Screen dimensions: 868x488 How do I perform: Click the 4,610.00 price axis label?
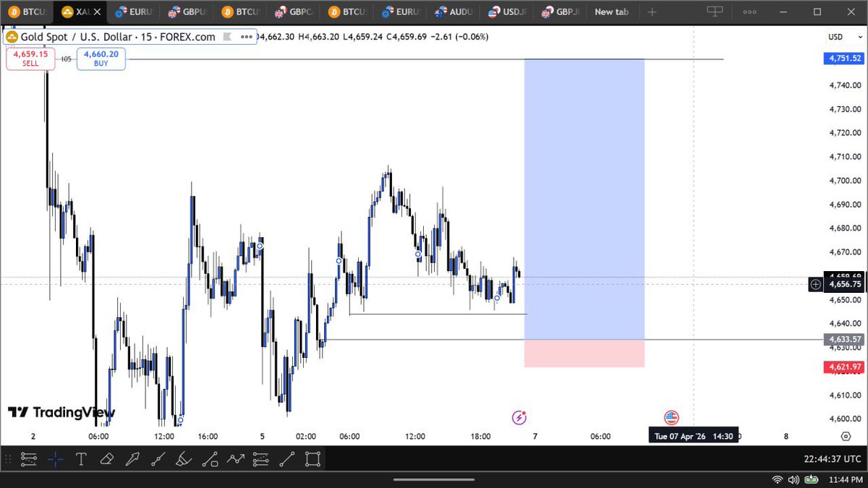pos(843,395)
